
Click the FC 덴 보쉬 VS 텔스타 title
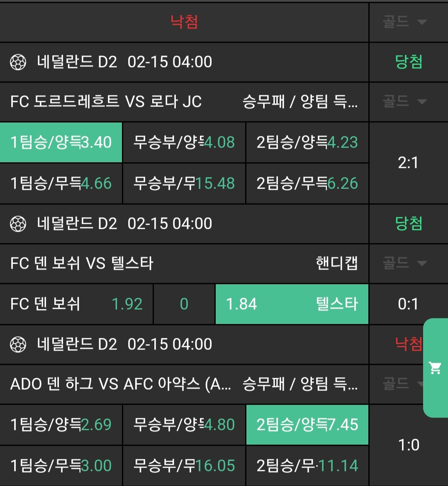82,263
